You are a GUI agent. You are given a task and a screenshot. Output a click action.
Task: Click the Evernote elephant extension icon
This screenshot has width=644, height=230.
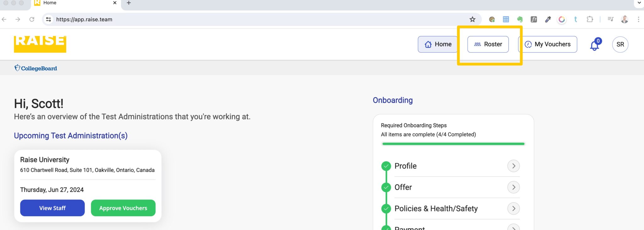(520, 19)
